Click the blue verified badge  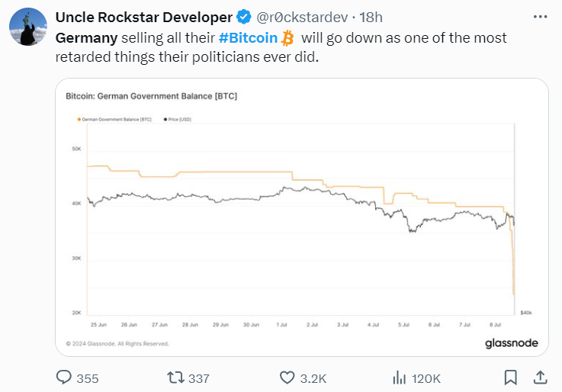tap(244, 17)
